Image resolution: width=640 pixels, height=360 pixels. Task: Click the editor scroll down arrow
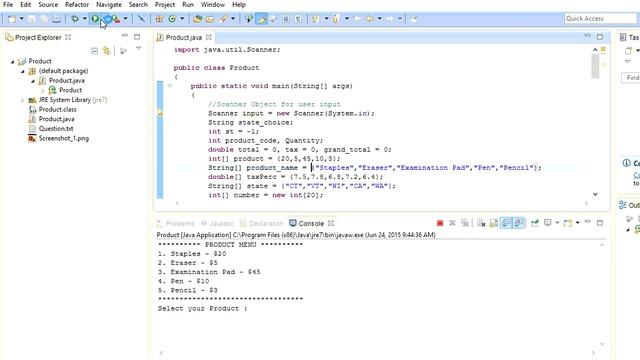pyautogui.click(x=595, y=194)
